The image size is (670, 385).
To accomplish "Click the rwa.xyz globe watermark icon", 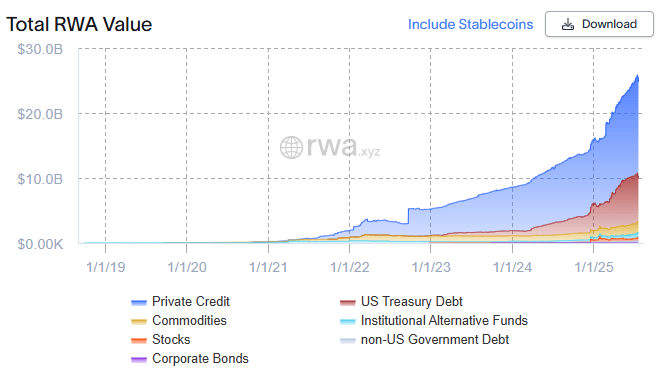I will tap(291, 147).
